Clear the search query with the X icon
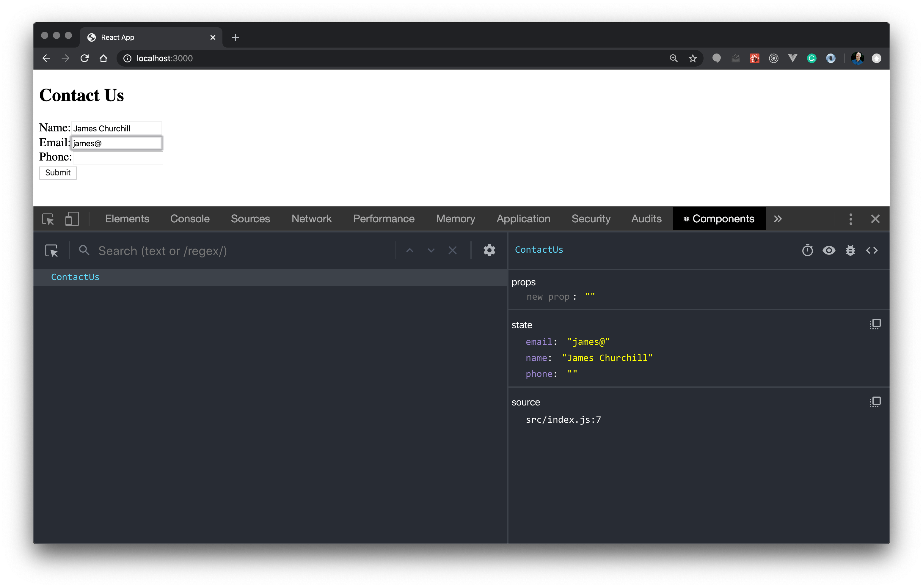 pos(453,250)
